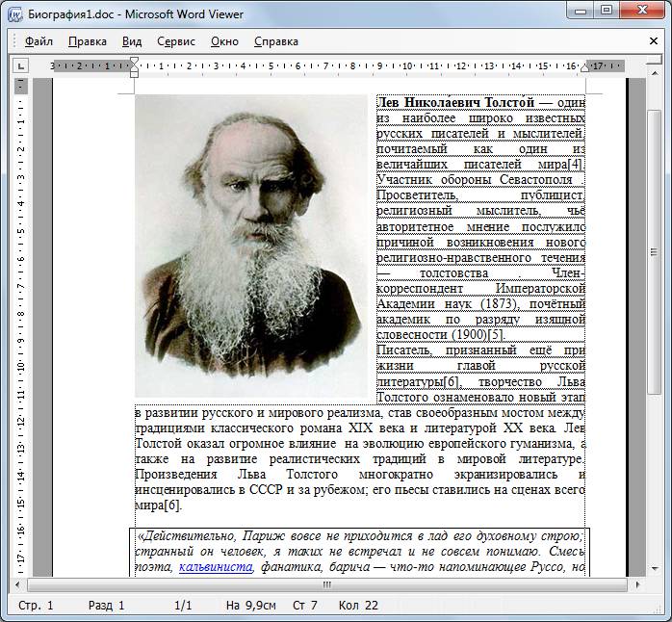672x622 pixels.
Task: Open the Файл menu
Action: pos(39,41)
